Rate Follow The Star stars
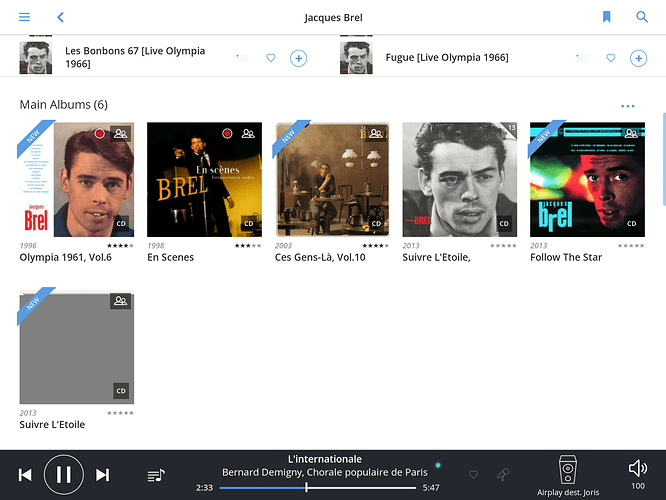The width and height of the screenshot is (666, 500). 631,246
